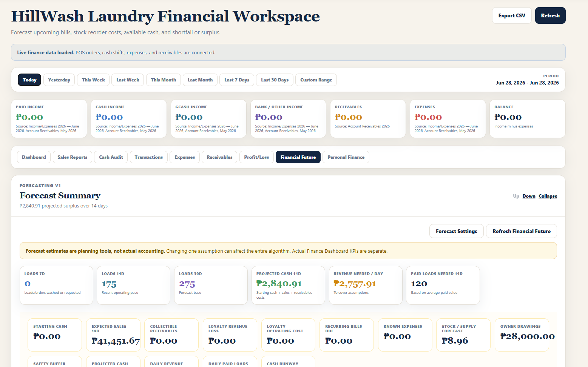Switch to the Expenses tab
The height and width of the screenshot is (367, 588).
coord(185,157)
